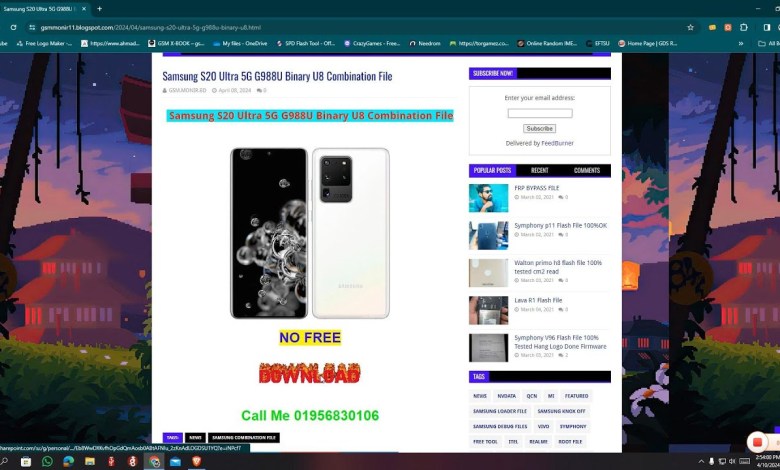
Task: Open FRP BYPASS FILE post
Action: pyautogui.click(x=537, y=188)
